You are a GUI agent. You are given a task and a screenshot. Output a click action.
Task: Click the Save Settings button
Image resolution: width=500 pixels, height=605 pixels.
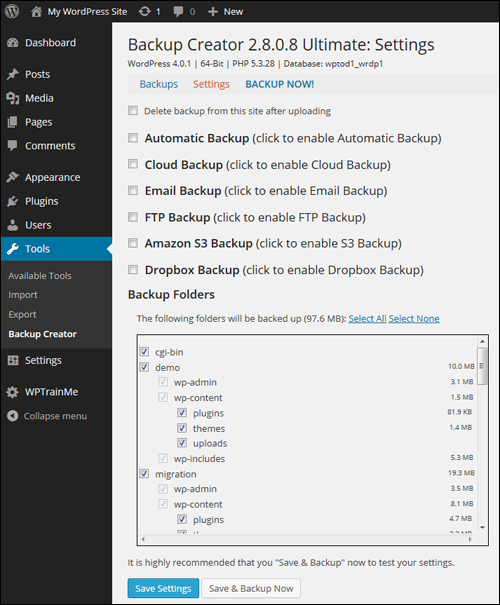(x=163, y=588)
